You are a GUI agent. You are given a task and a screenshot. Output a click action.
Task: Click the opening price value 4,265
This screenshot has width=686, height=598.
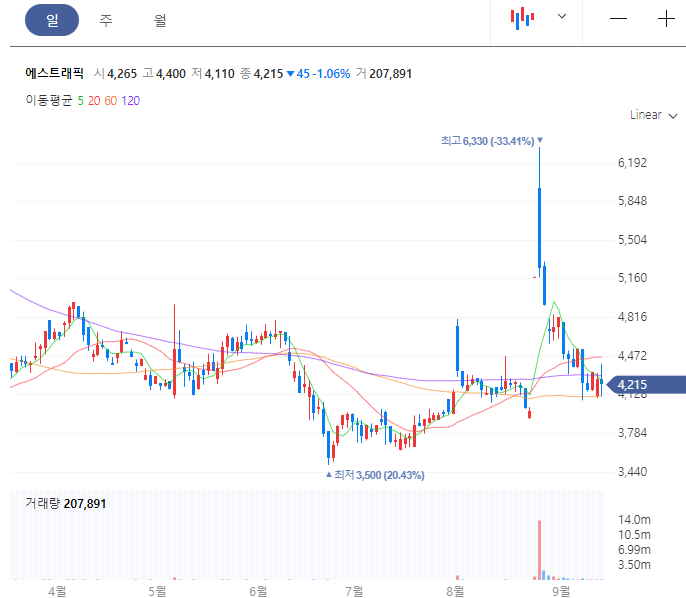click(x=122, y=74)
